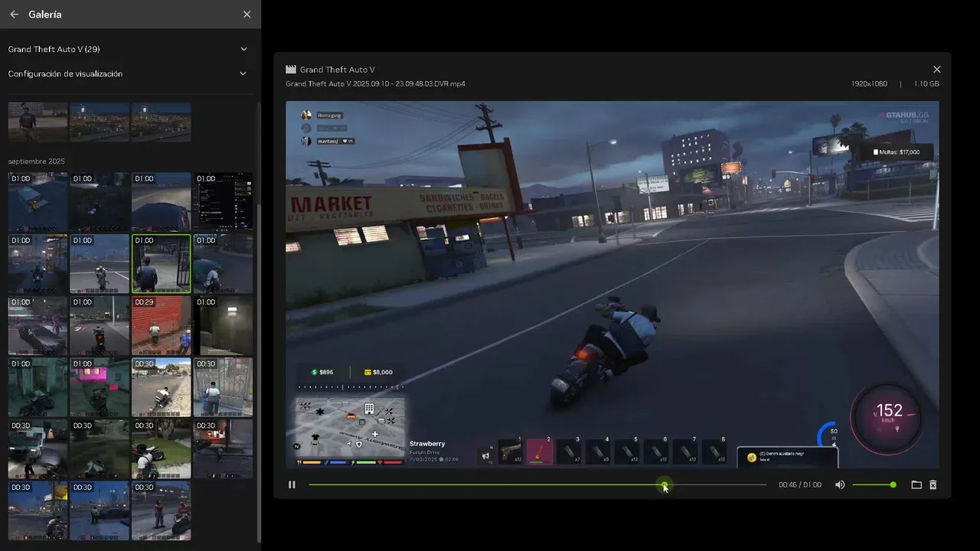Click the 00:46 / 01:00 time readout

(x=800, y=484)
